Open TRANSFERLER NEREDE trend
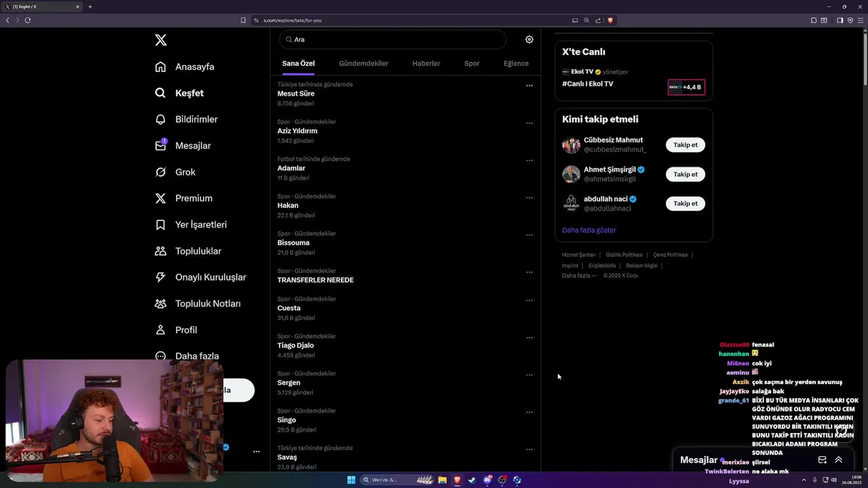This screenshot has height=488, width=868. [315, 280]
